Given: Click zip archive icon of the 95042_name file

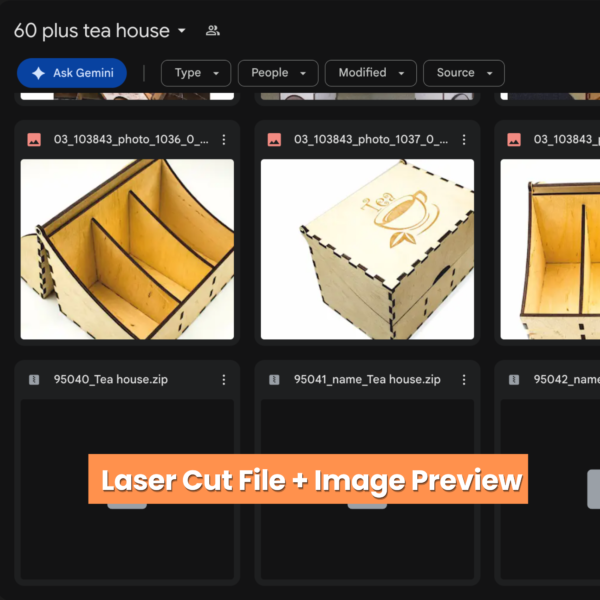Looking at the screenshot, I should 514,380.
